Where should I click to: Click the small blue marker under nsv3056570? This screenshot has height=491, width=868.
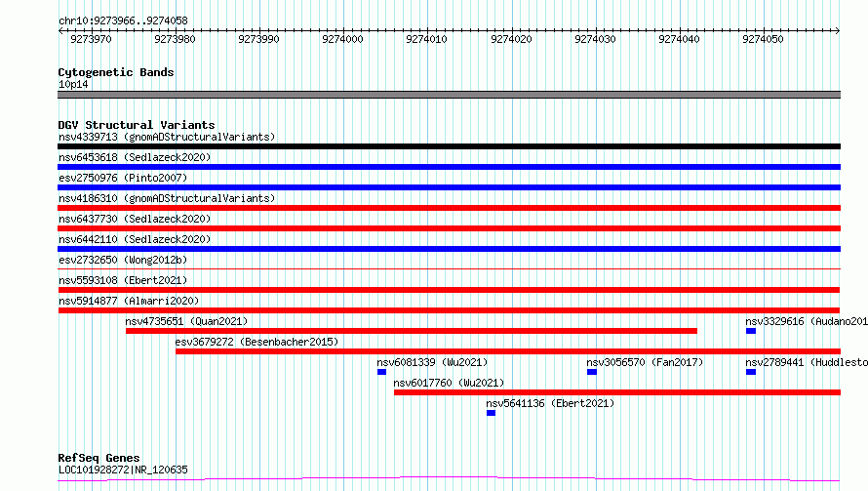tap(592, 372)
